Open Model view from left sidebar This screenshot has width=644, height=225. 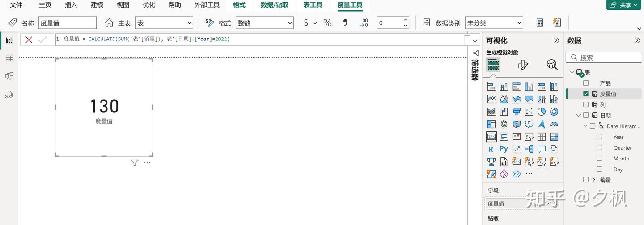pos(9,76)
